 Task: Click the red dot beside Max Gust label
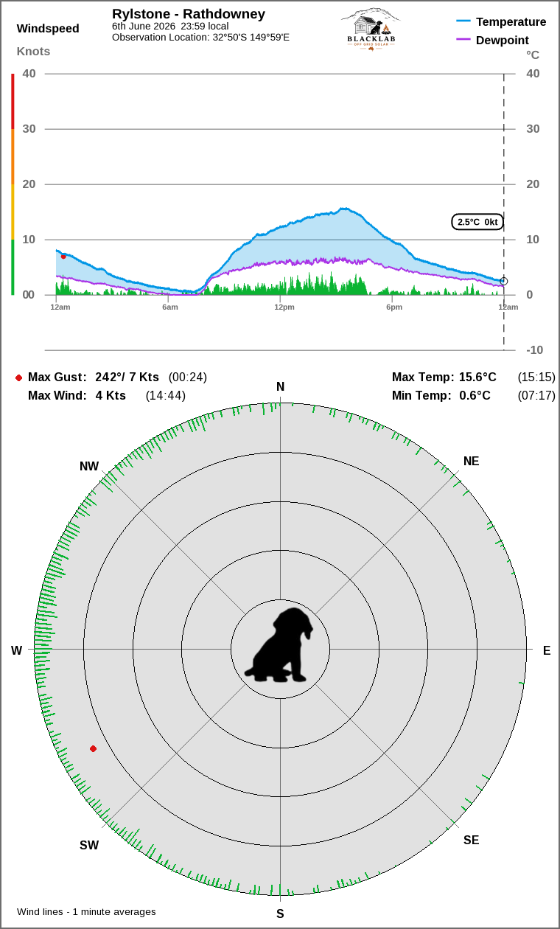tap(18, 377)
